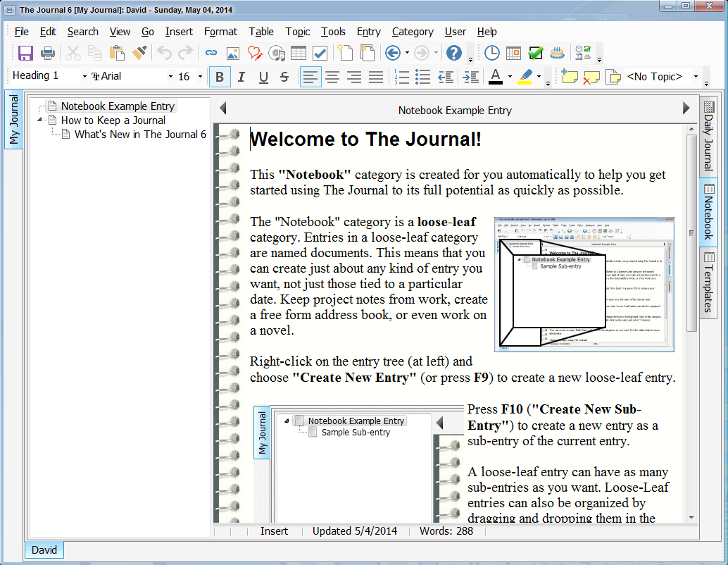
Task: Insert a table using the grid icon
Action: coord(299,53)
